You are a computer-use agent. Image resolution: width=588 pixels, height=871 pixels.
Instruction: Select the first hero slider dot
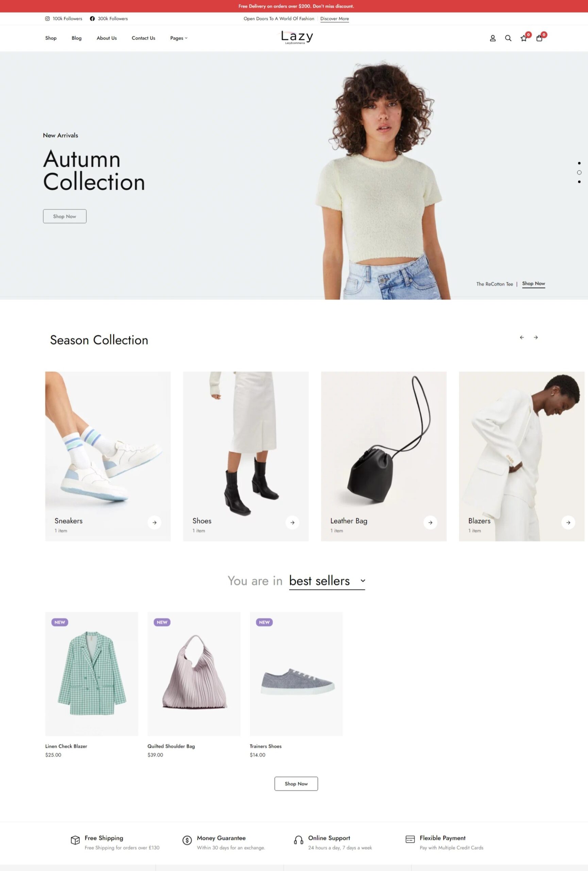tap(579, 163)
